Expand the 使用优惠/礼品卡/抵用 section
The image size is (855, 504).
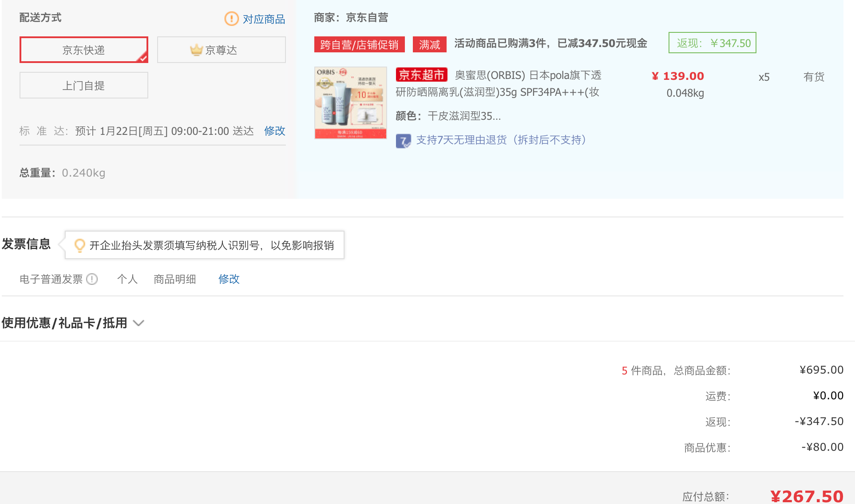pyautogui.click(x=73, y=323)
